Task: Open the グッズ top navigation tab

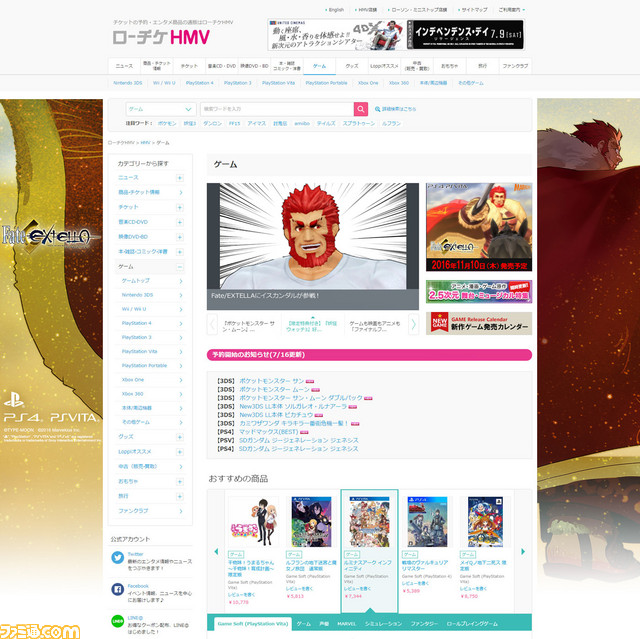Action: pyautogui.click(x=352, y=66)
